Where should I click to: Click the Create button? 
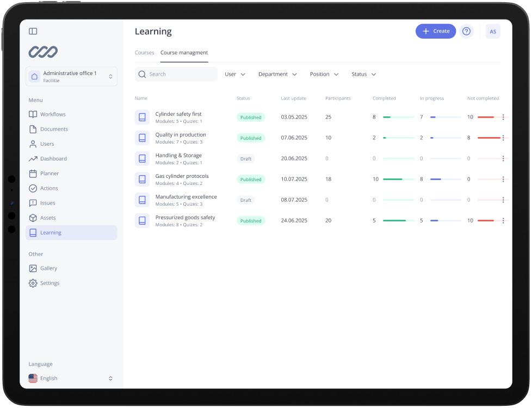[x=435, y=32]
